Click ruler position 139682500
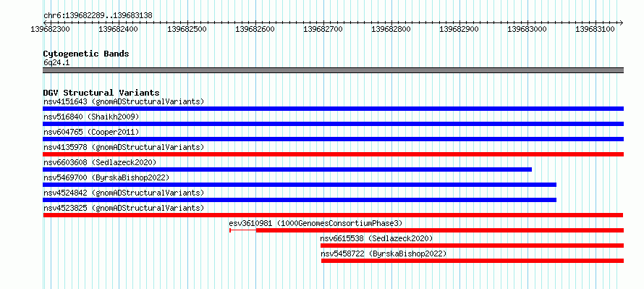Image resolution: width=644 pixels, height=289 pixels. point(187,29)
